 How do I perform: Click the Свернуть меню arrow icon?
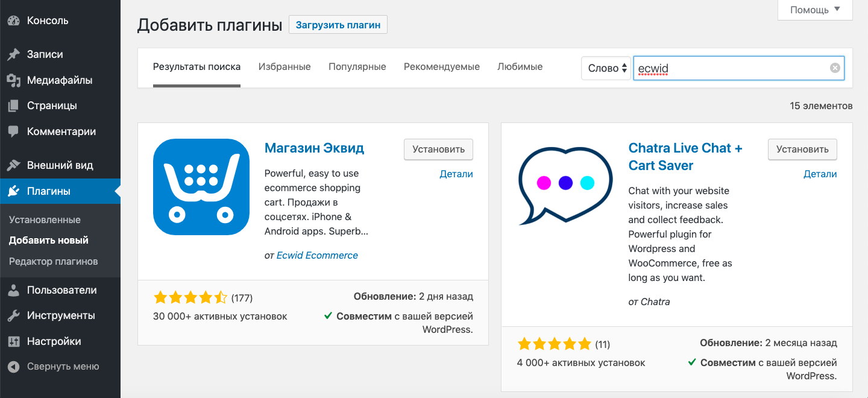coord(14,367)
